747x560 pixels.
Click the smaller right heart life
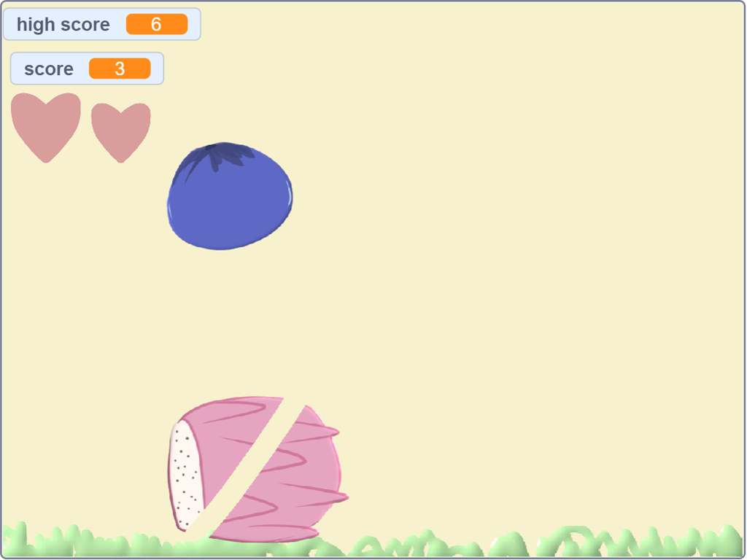tap(120, 128)
